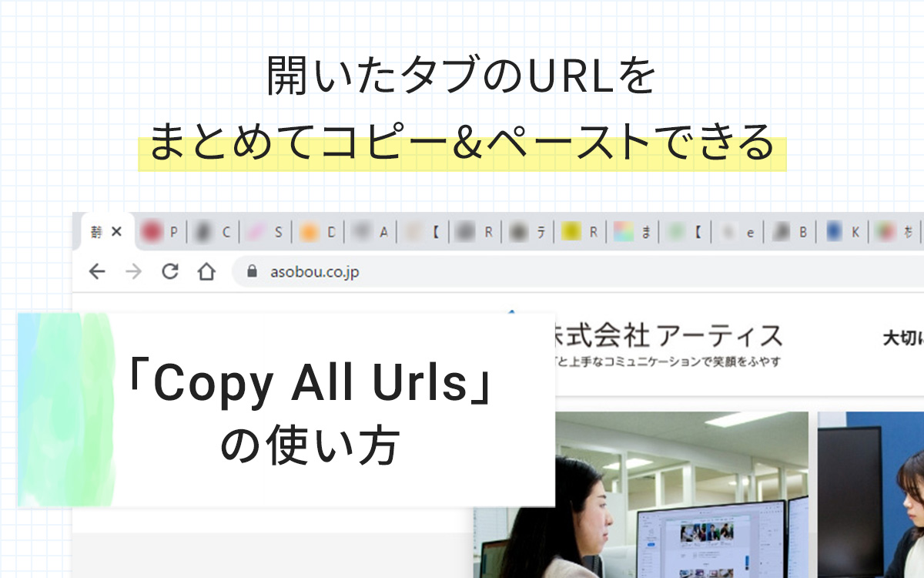Close the active browser tab
Screen dimensions: 924x578
tap(117, 231)
